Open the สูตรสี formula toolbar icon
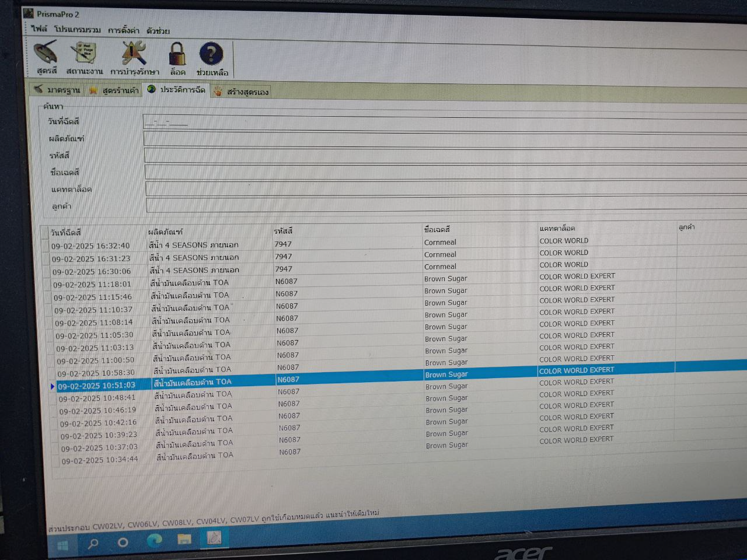The width and height of the screenshot is (747, 560). pyautogui.click(x=46, y=58)
